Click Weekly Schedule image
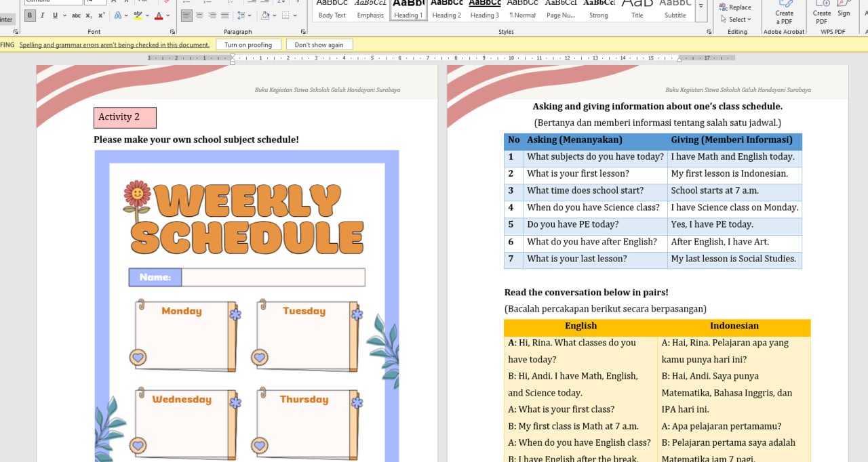The height and width of the screenshot is (462, 868). (x=247, y=305)
